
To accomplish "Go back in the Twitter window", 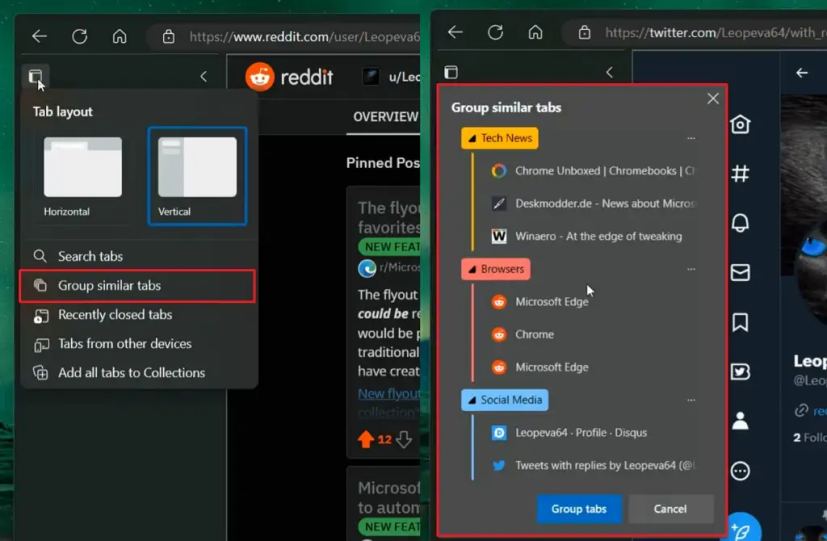I will point(455,32).
